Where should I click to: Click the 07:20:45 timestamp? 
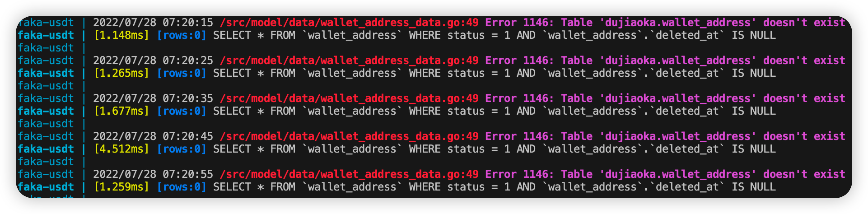click(x=188, y=136)
